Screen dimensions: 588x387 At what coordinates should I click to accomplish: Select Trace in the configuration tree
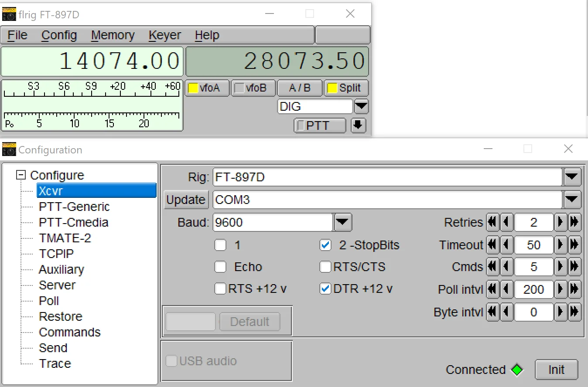coord(55,363)
